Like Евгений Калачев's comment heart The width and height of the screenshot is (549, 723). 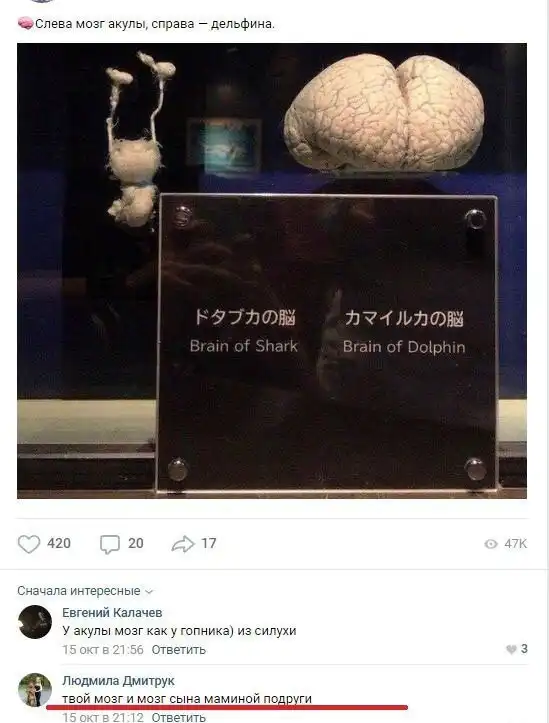pyautogui.click(x=511, y=649)
